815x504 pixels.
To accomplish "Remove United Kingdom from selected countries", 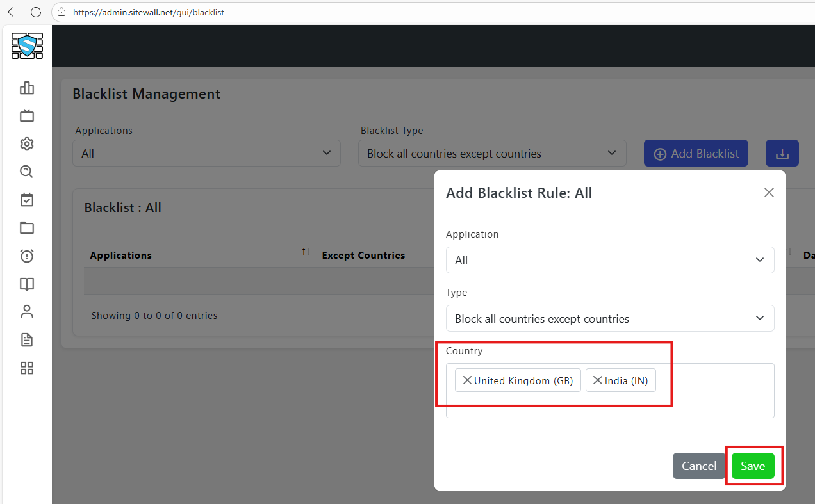I will 468,380.
